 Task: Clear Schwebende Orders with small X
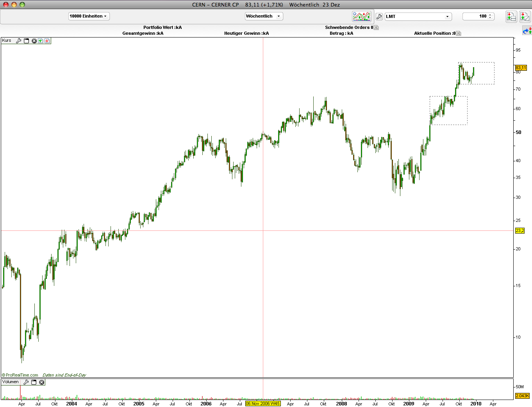click(x=376, y=27)
